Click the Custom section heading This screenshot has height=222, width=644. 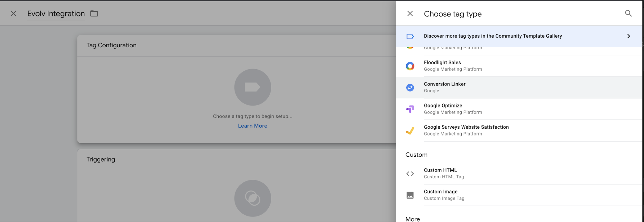click(x=417, y=155)
